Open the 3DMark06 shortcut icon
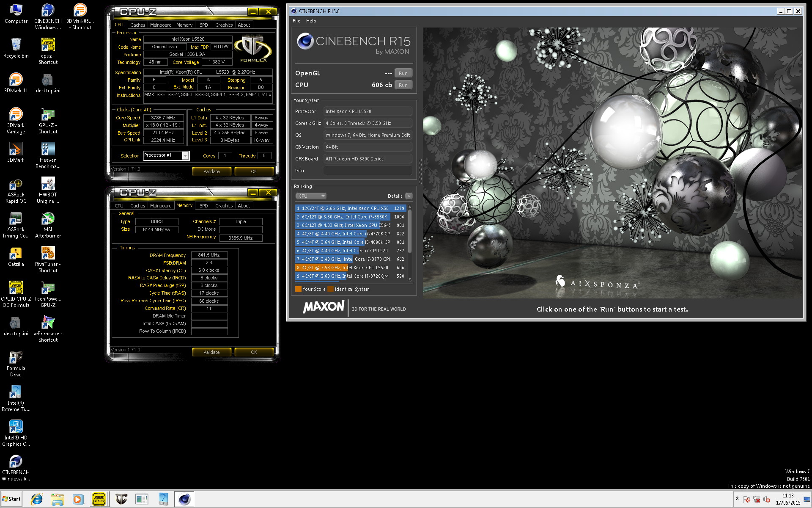Image resolution: width=812 pixels, height=508 pixels. point(80,17)
